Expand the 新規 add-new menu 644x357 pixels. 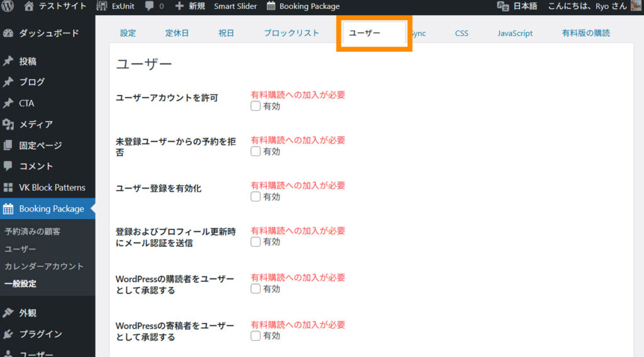(190, 6)
